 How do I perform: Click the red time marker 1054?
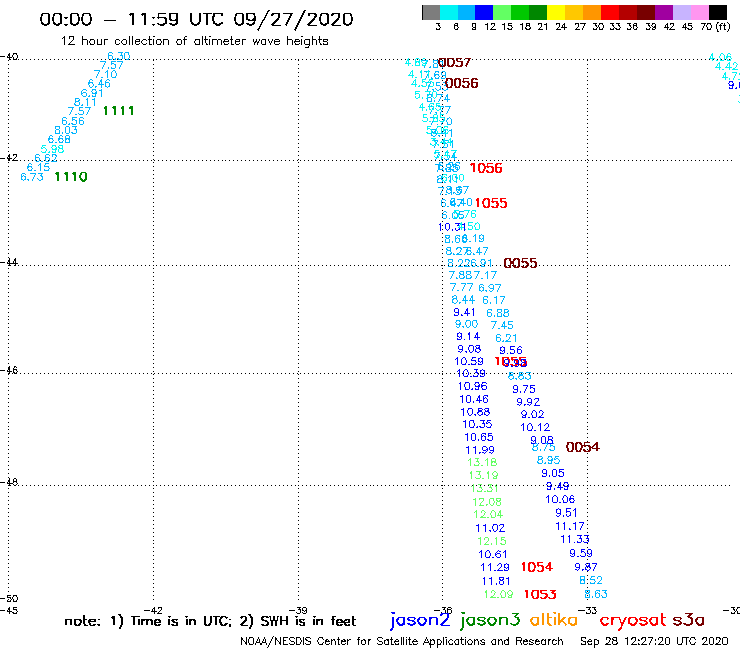pos(537,567)
